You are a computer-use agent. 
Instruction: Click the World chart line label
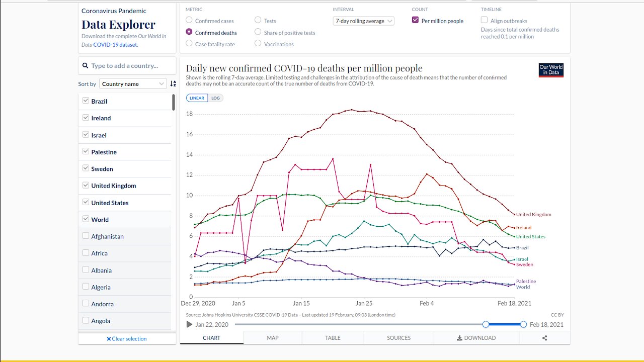[x=523, y=287]
